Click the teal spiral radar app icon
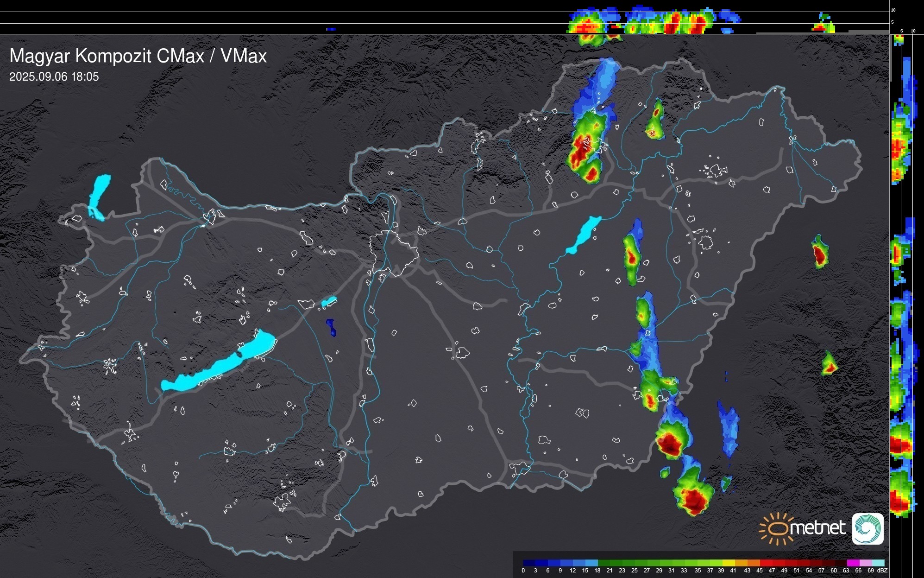 867,528
